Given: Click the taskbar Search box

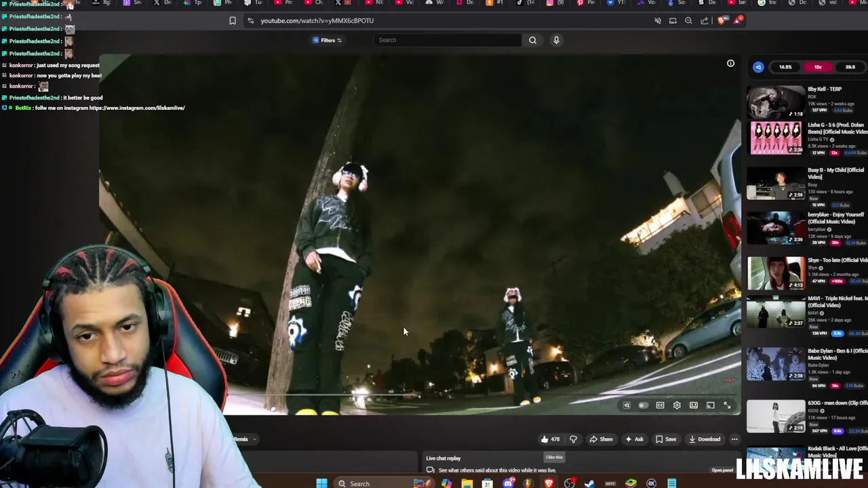Looking at the screenshot, I should click(x=383, y=483).
